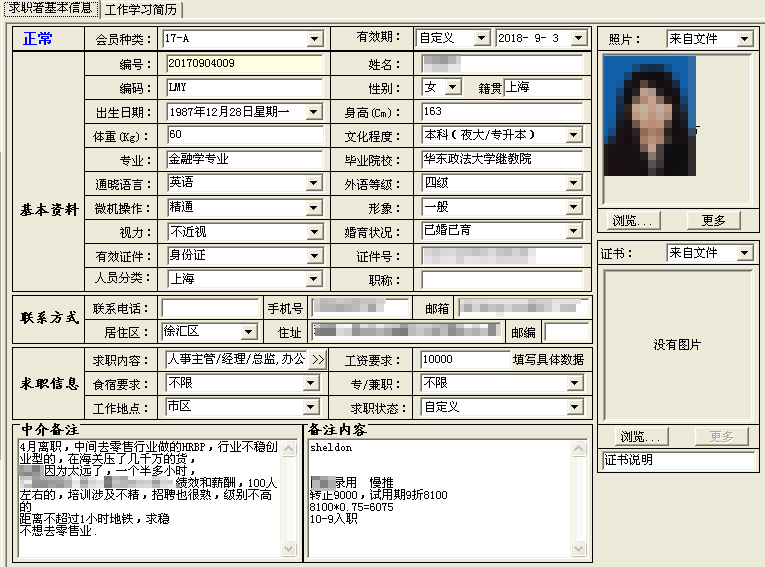Click the empty 邮编 field
The image size is (765, 567).
tap(566, 332)
